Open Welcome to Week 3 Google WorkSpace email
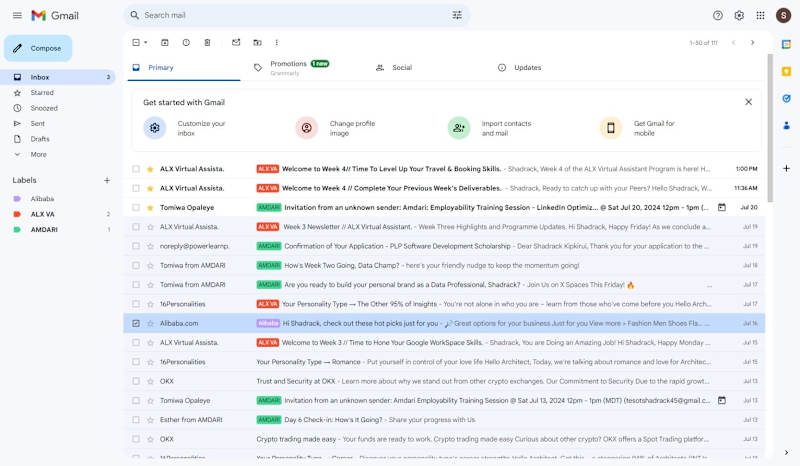Viewport: 800px width, 466px height. (x=444, y=342)
